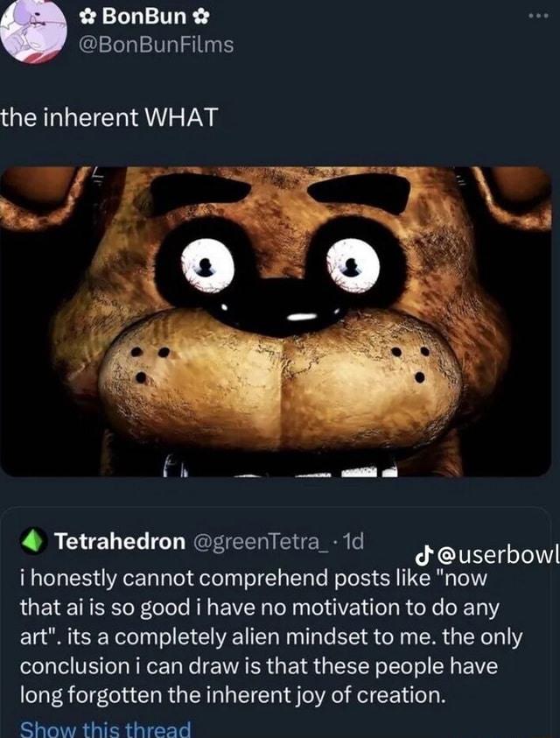The width and height of the screenshot is (560, 738).
Task: Open the three-dot more options menu
Action: [x=535, y=17]
